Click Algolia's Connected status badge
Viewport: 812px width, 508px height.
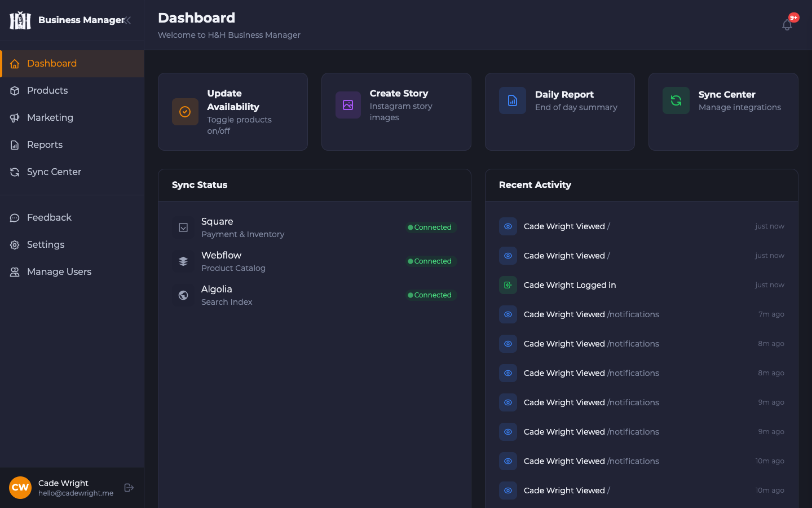[431, 295]
